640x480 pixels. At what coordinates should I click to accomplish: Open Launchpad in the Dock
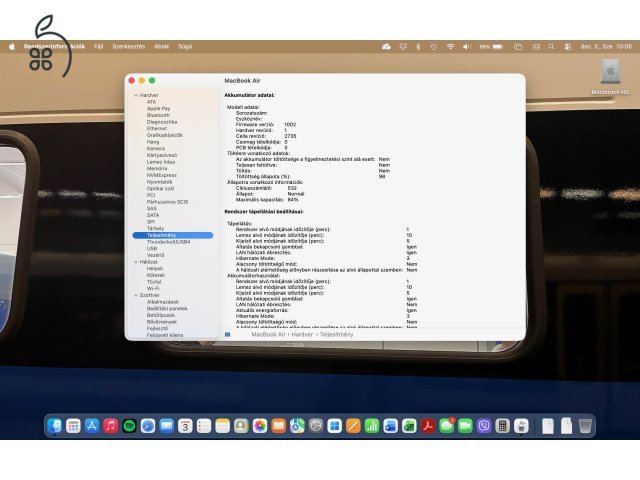73,426
